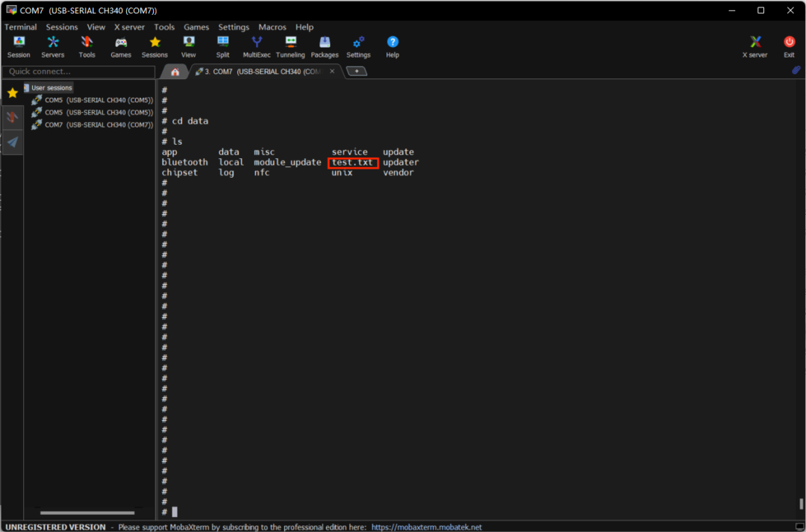The width and height of the screenshot is (806, 532).
Task: Click the Help question mark toolbar icon
Action: point(393,47)
